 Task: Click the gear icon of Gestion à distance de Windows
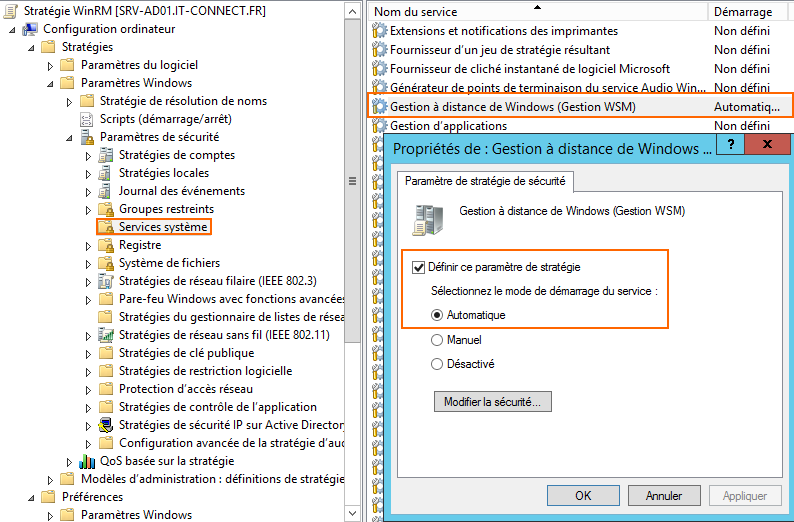click(379, 107)
